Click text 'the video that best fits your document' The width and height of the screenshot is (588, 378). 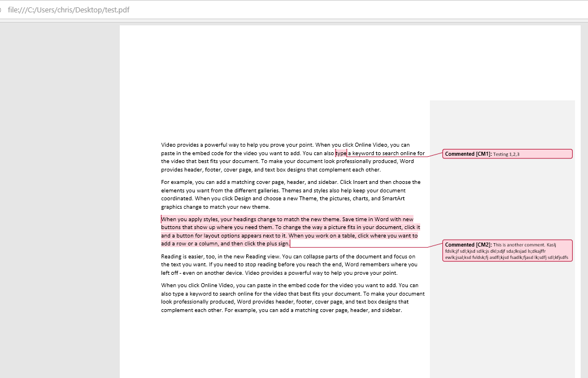coord(210,161)
